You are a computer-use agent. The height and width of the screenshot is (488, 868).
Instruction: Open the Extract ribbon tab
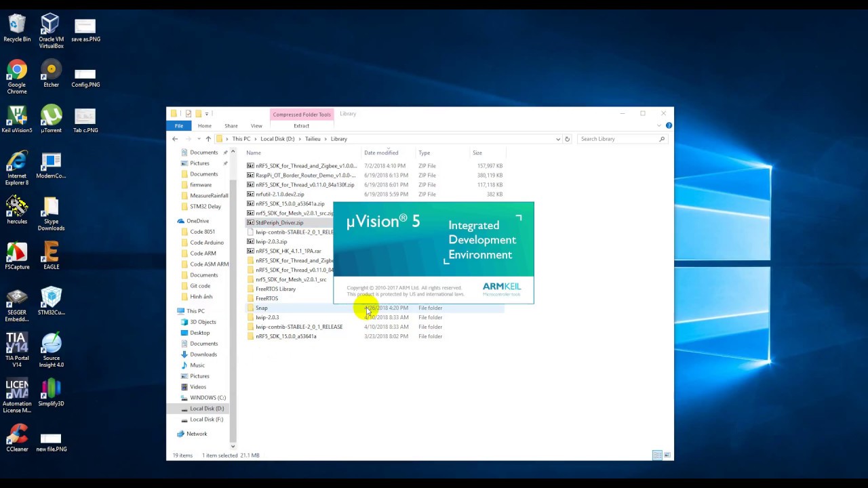pos(301,126)
